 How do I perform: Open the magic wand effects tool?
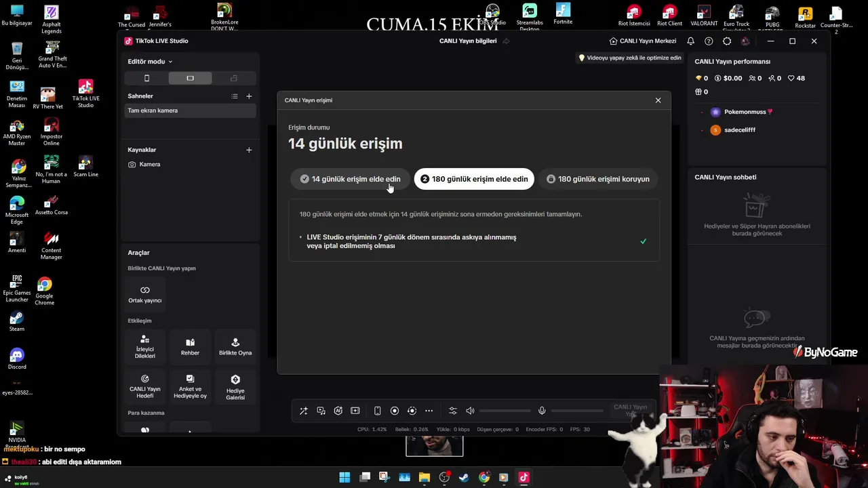(303, 411)
